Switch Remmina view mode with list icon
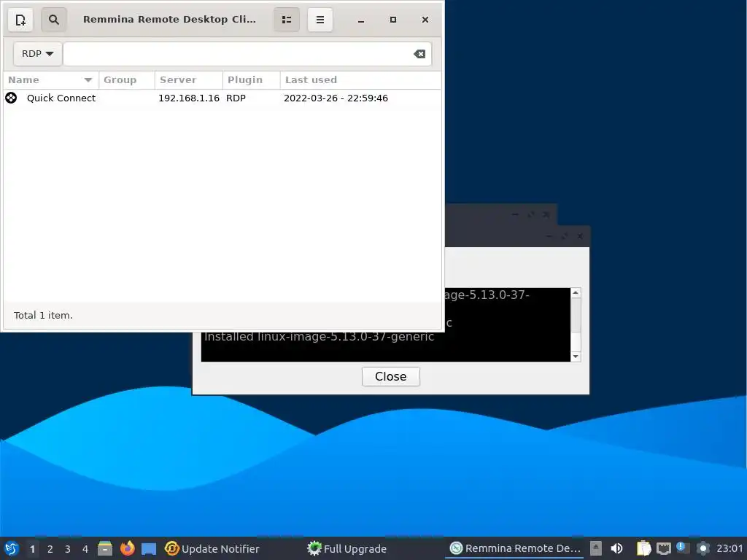 point(286,20)
